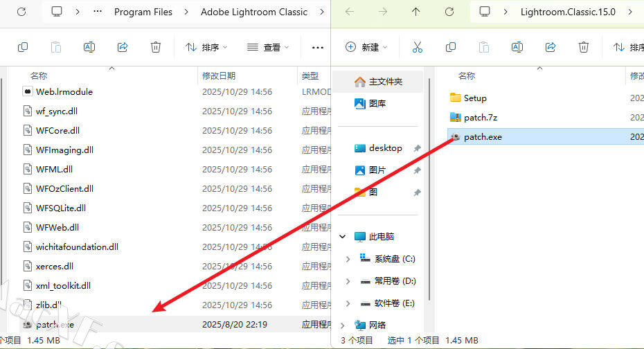The width and height of the screenshot is (644, 349).
Task: Open 图库 in the navigation pane
Action: point(377,103)
